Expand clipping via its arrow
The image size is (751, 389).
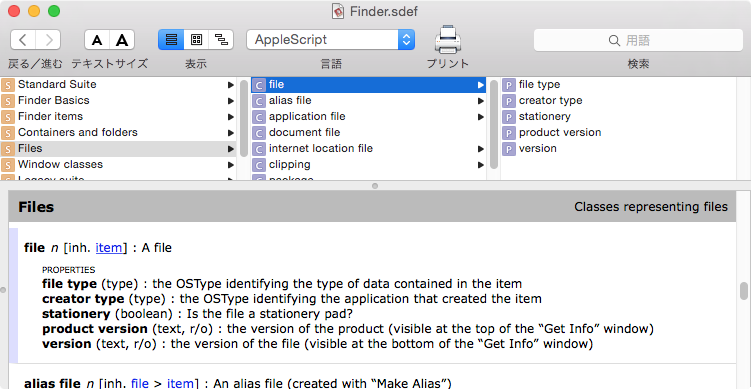(480, 165)
